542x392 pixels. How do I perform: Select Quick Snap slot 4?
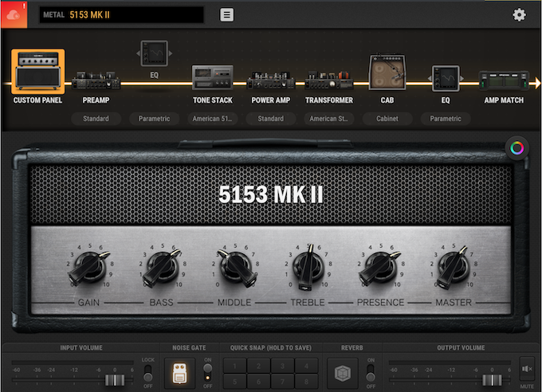pos(306,366)
